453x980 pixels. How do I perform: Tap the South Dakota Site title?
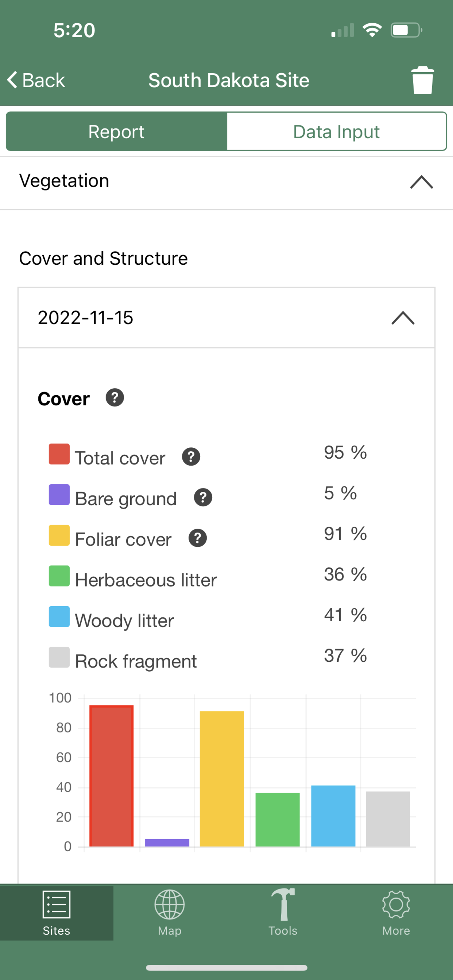click(x=229, y=80)
